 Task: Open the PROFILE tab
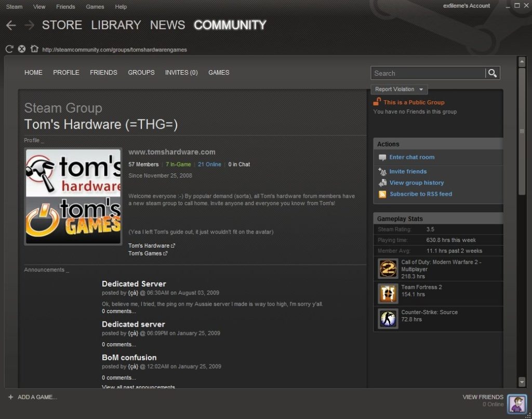(x=66, y=73)
